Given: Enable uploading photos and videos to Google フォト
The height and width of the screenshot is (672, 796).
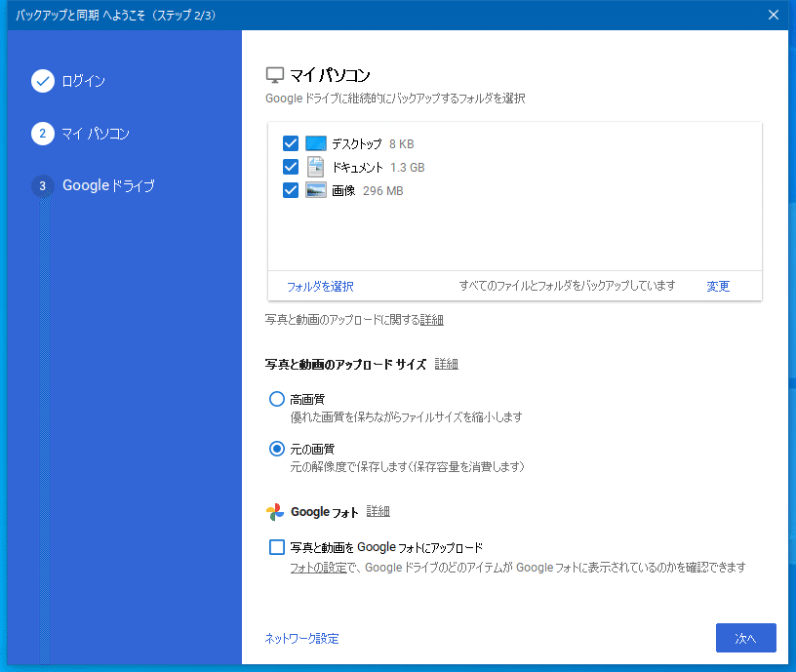Looking at the screenshot, I should tap(276, 547).
